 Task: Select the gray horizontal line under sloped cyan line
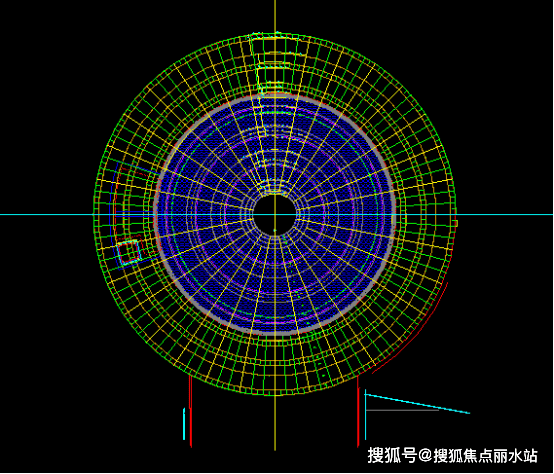(x=402, y=410)
